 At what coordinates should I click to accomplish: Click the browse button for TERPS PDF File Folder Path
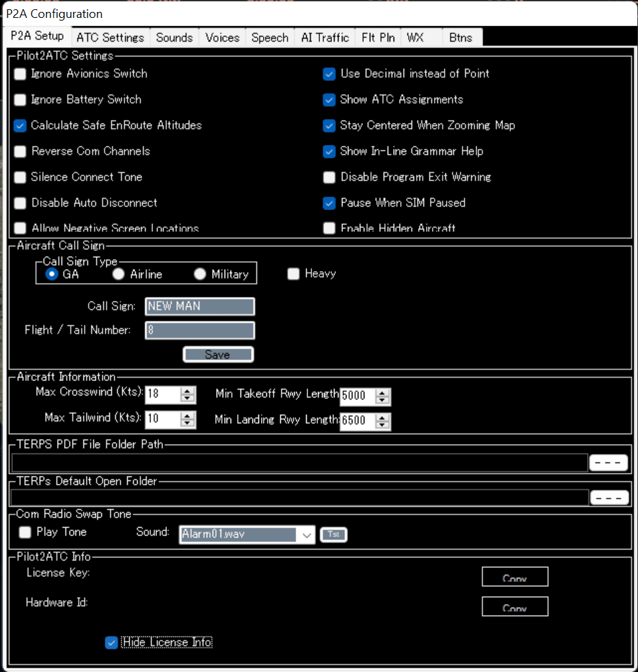coord(608,463)
